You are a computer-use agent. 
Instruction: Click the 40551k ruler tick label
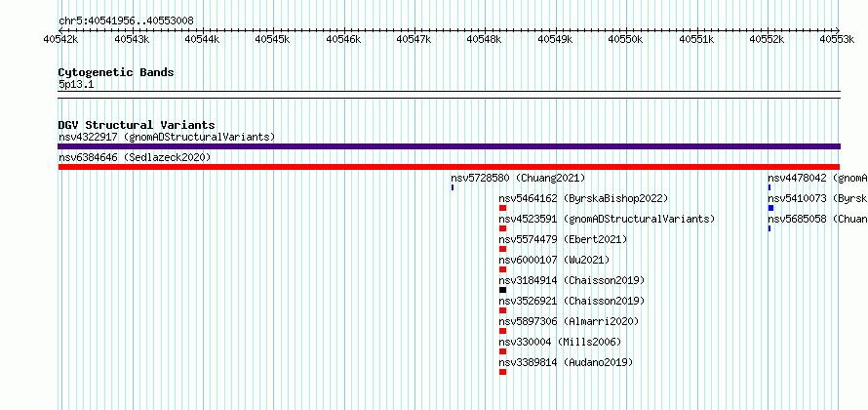pos(696,39)
